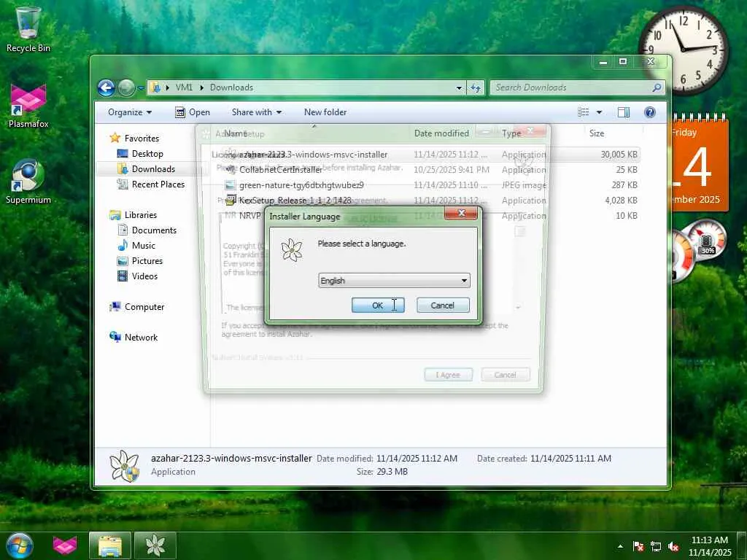Click the 30,005 KB size value
The height and width of the screenshot is (560, 747).
pyautogui.click(x=619, y=155)
